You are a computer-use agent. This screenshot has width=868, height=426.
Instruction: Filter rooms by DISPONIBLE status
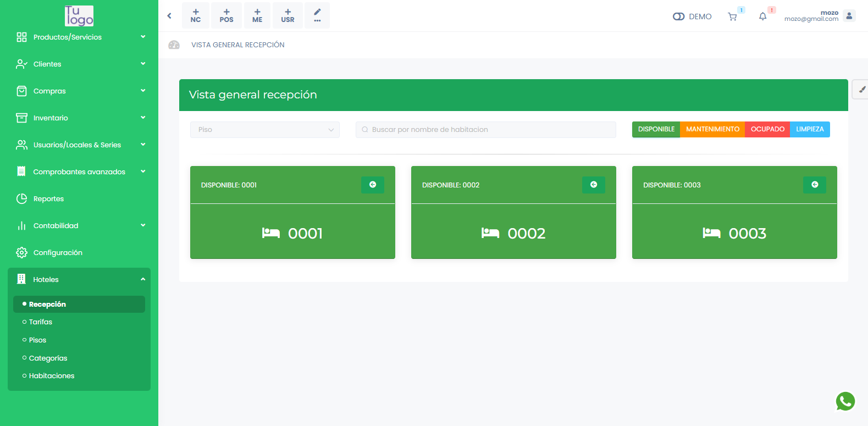pyautogui.click(x=656, y=129)
